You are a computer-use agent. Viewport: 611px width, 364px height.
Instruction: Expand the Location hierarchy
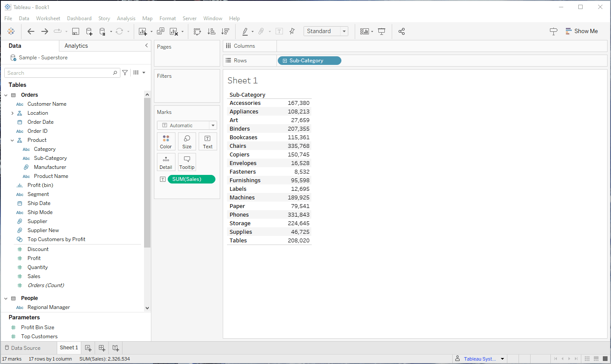(12, 113)
